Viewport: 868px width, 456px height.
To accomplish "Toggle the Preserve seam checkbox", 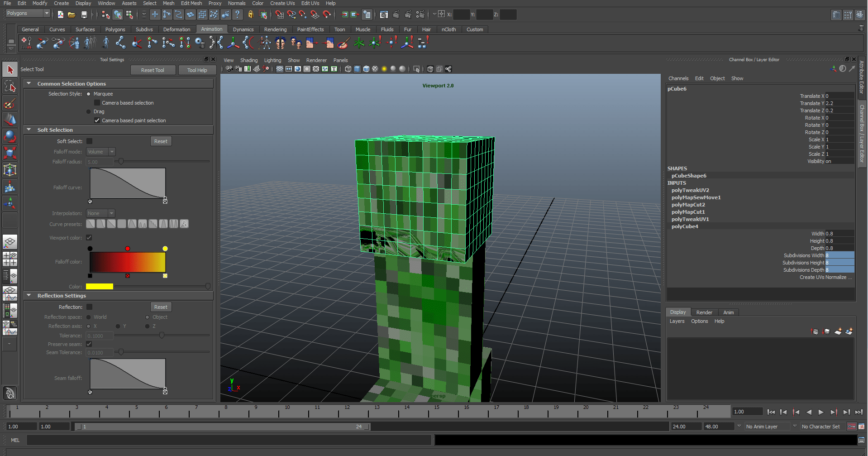I will tap(89, 344).
